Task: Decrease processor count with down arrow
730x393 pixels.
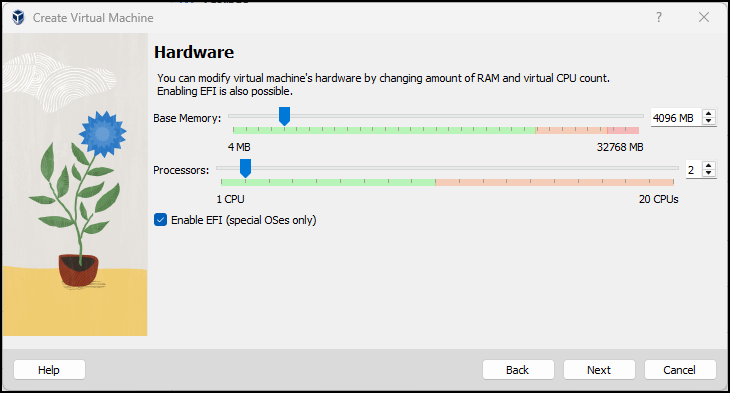Action: (x=709, y=173)
